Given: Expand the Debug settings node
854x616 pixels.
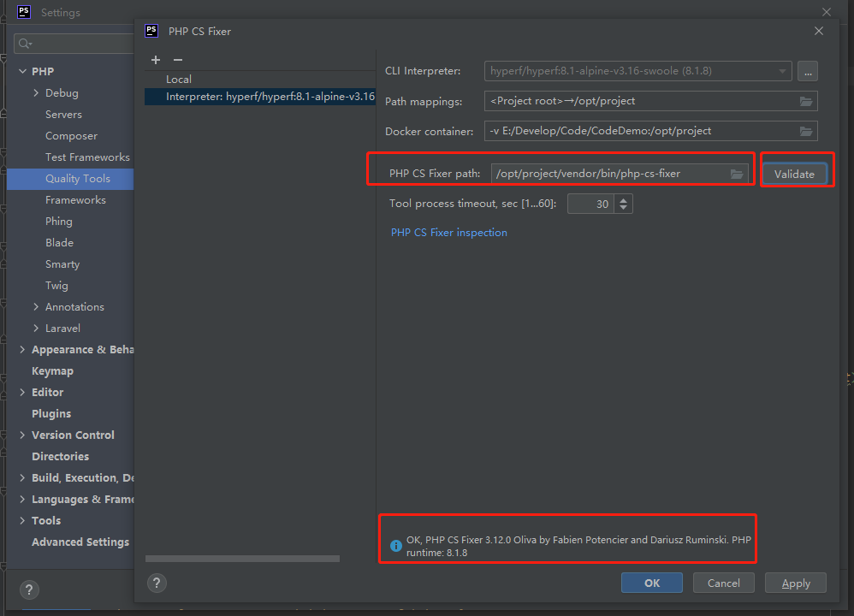Looking at the screenshot, I should [36, 93].
